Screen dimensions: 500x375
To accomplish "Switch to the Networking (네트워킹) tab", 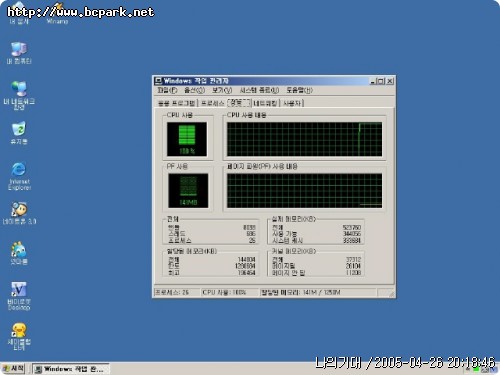I will 265,103.
